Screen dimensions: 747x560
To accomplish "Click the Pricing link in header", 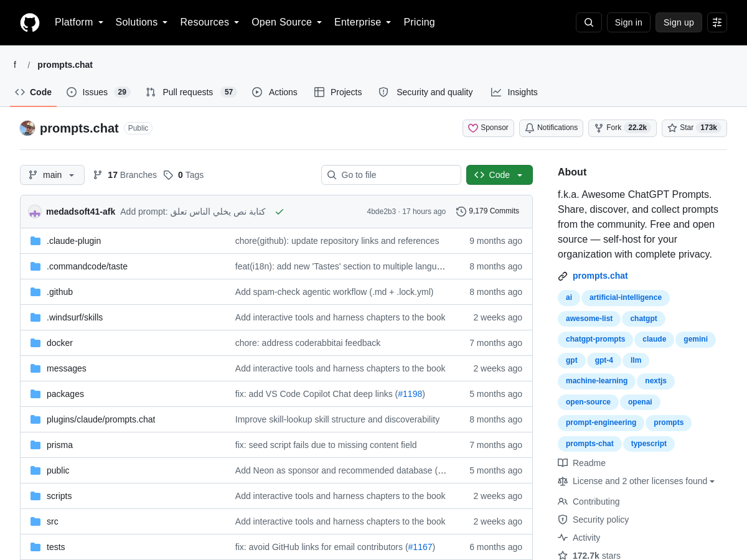I will (x=420, y=22).
